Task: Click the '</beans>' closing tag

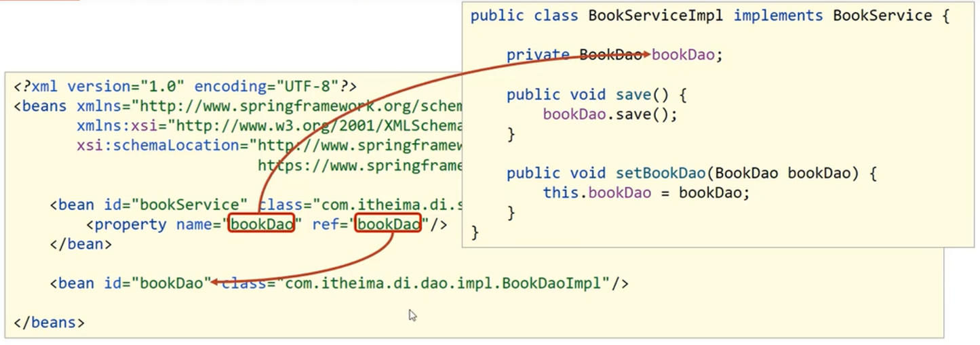Action: tap(49, 323)
